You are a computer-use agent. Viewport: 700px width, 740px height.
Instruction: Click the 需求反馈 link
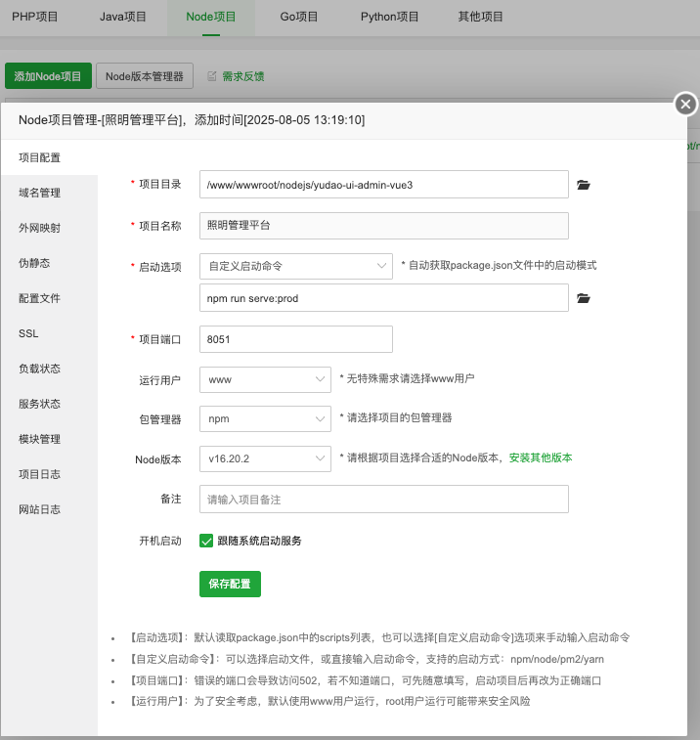pos(243,76)
